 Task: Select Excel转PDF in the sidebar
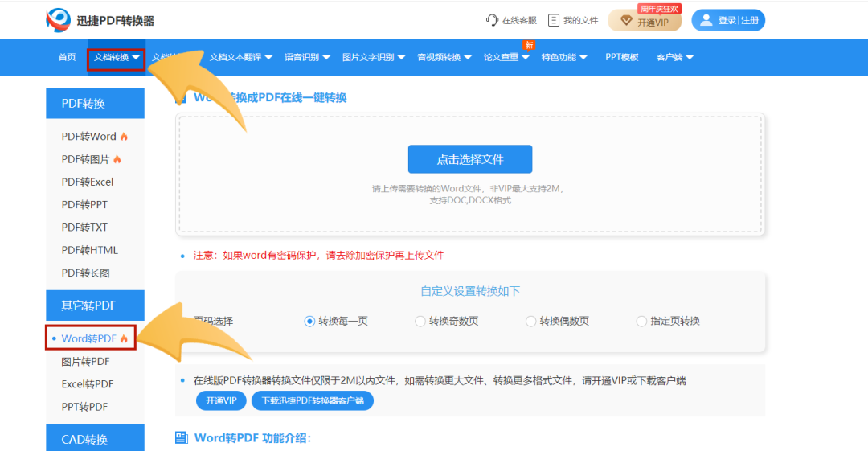[x=88, y=384]
